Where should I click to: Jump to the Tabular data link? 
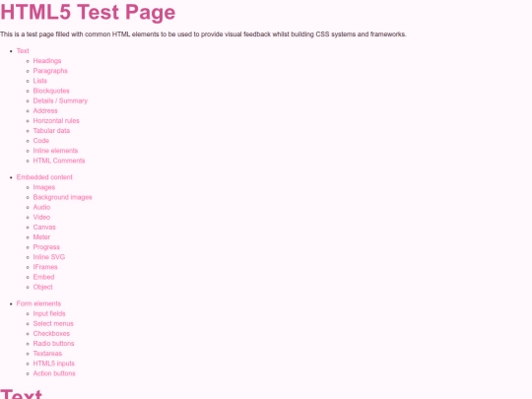pyautogui.click(x=51, y=131)
